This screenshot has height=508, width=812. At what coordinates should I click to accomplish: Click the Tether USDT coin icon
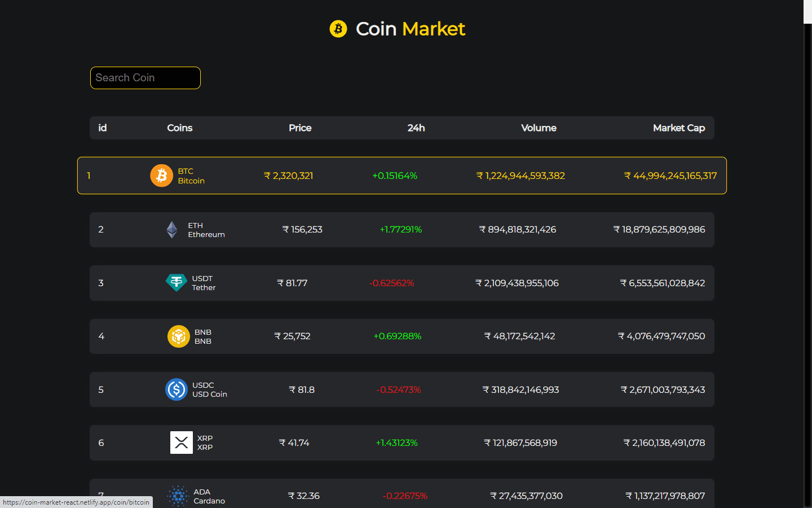coord(176,283)
